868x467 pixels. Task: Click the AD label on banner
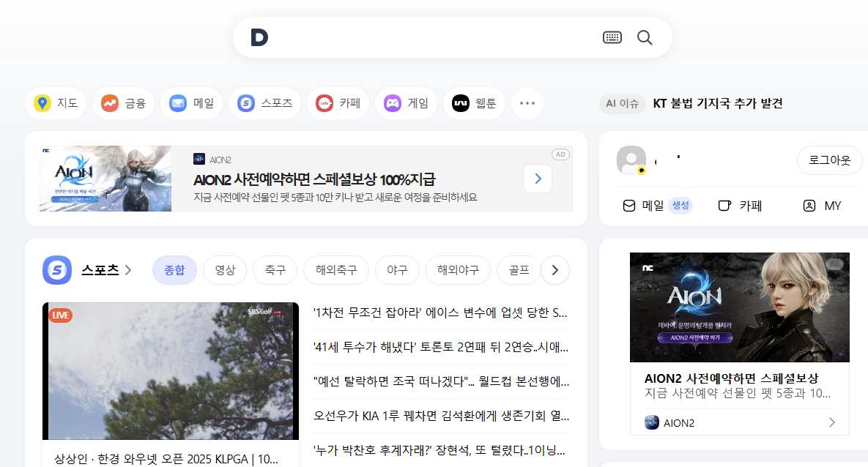pos(560,154)
